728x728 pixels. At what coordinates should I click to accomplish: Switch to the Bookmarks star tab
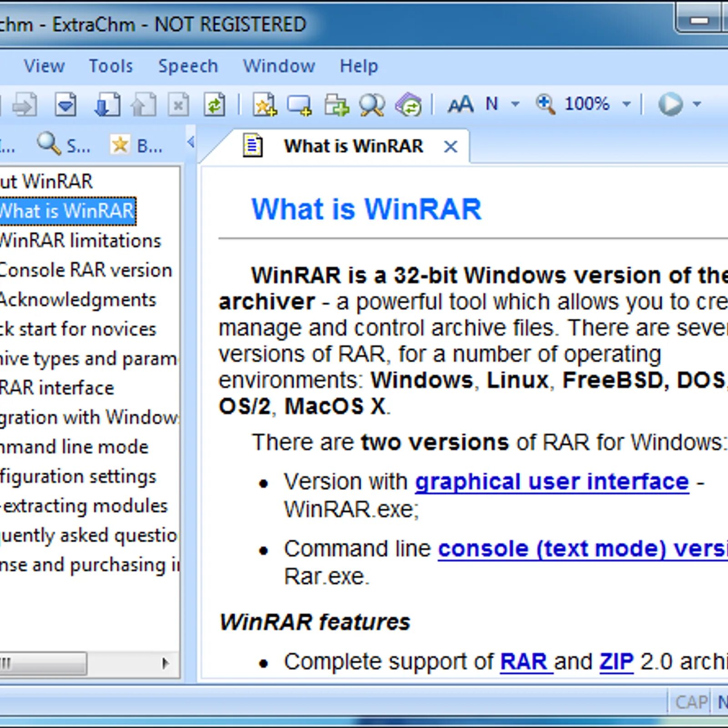point(136,145)
